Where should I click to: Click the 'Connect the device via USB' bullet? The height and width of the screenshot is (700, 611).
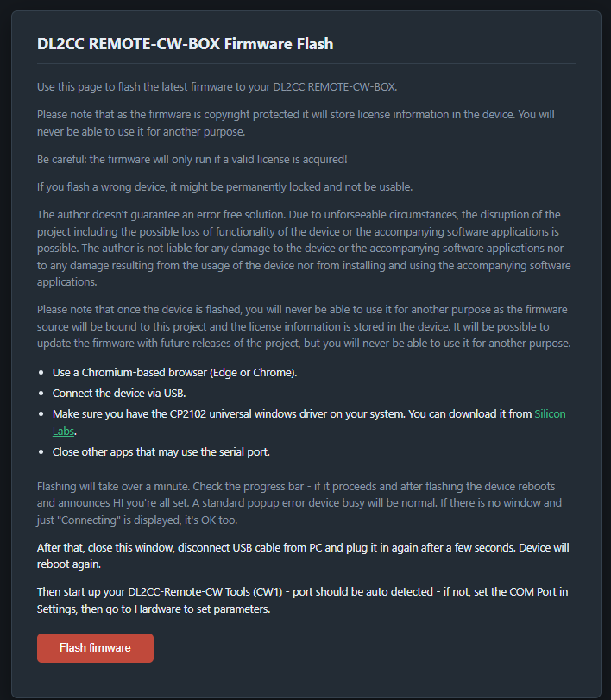119,394
